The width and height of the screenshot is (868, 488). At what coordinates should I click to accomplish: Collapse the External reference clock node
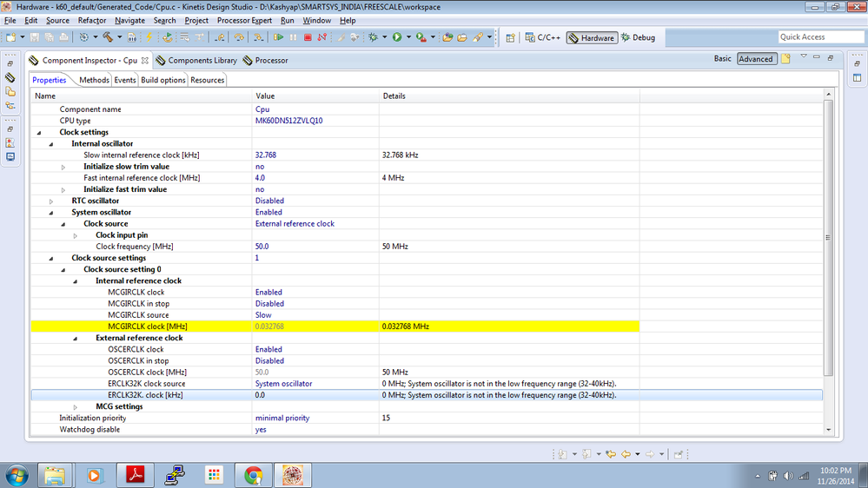point(76,339)
